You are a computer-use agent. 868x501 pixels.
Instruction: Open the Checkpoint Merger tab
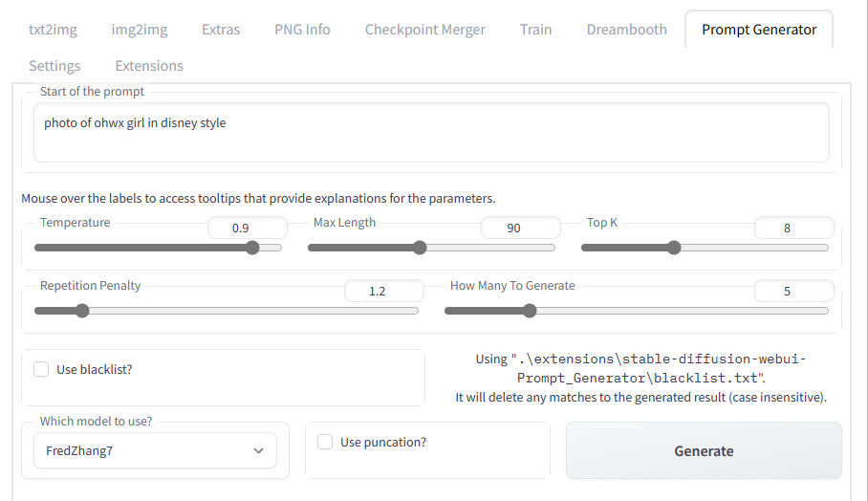click(x=425, y=30)
